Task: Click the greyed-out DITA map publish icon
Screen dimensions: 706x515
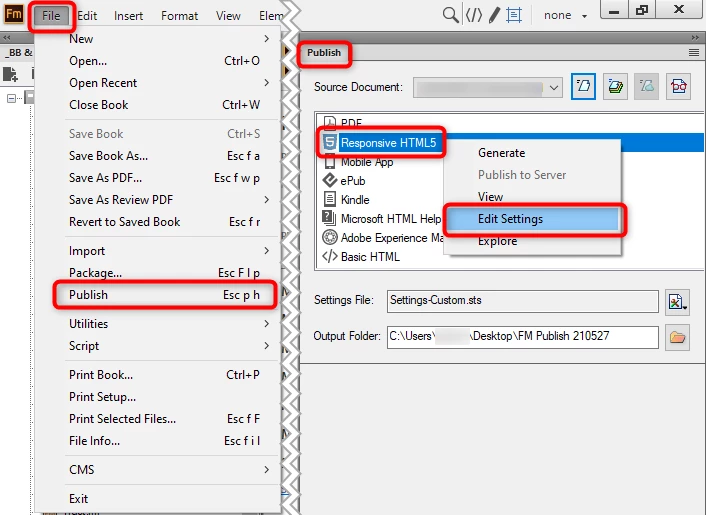Action: pyautogui.click(x=647, y=86)
